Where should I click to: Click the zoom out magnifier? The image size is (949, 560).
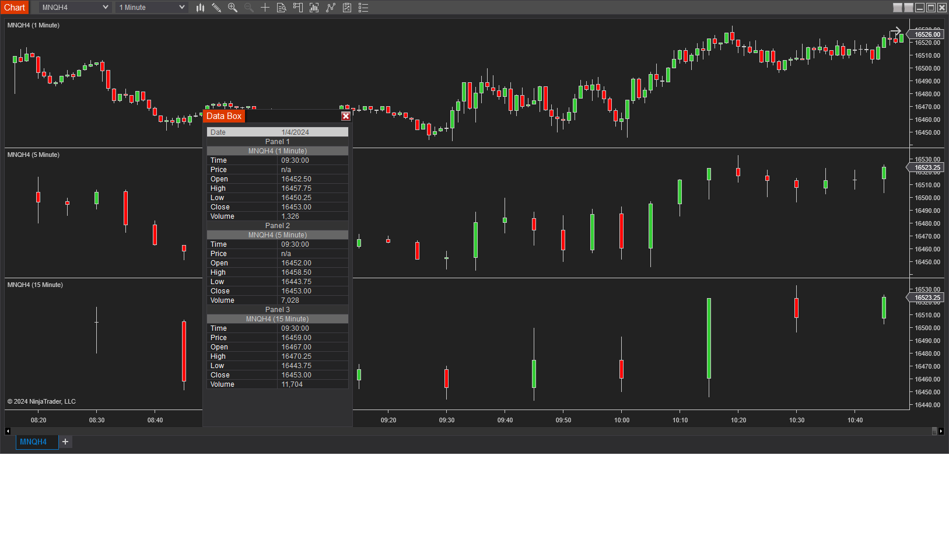pos(249,8)
